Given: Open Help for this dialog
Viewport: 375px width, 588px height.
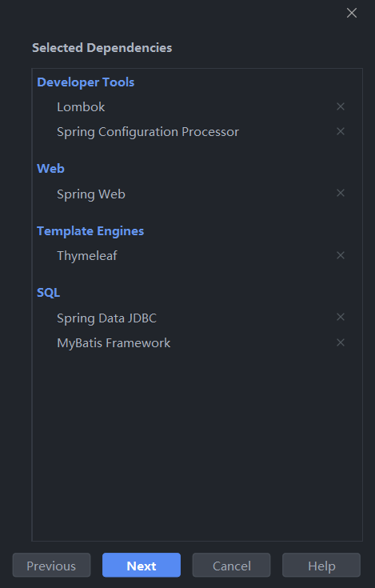Looking at the screenshot, I should pyautogui.click(x=321, y=565).
